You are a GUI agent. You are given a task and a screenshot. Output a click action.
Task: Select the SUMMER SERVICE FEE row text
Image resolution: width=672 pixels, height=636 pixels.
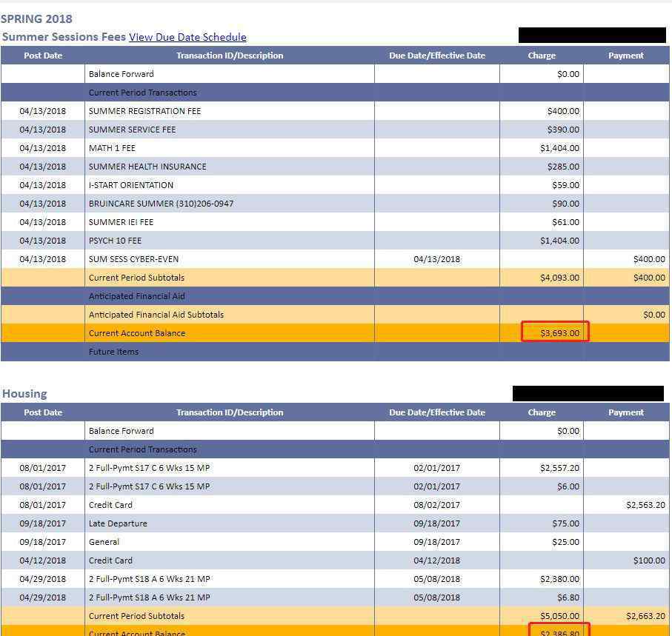pyautogui.click(x=132, y=130)
